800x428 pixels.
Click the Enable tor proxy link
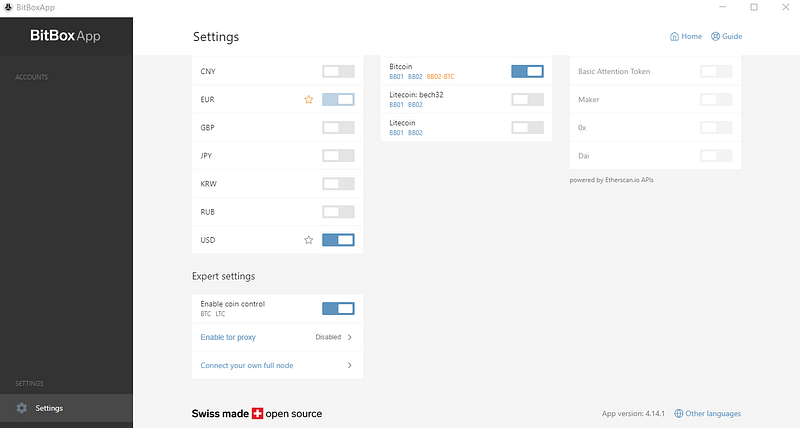point(228,337)
